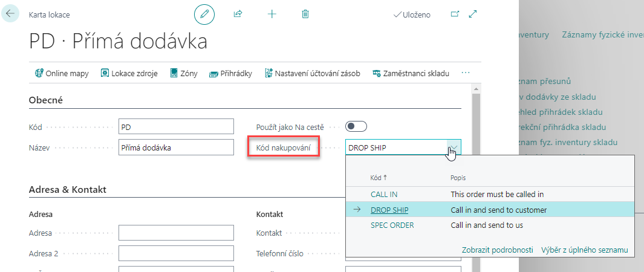Click the Zobrazit podrobnosti link
The width and height of the screenshot is (644, 272).
click(498, 250)
